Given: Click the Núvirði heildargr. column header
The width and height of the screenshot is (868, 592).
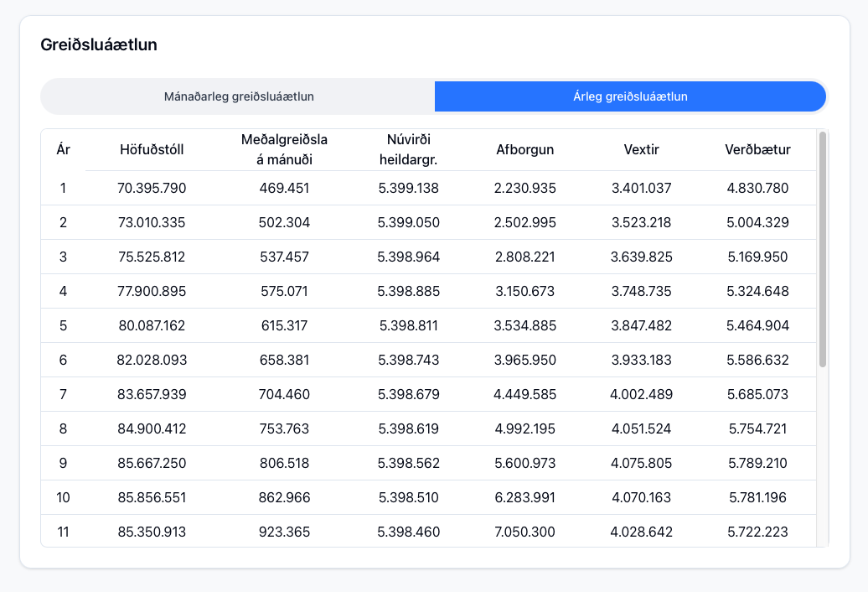Looking at the screenshot, I should (x=409, y=150).
